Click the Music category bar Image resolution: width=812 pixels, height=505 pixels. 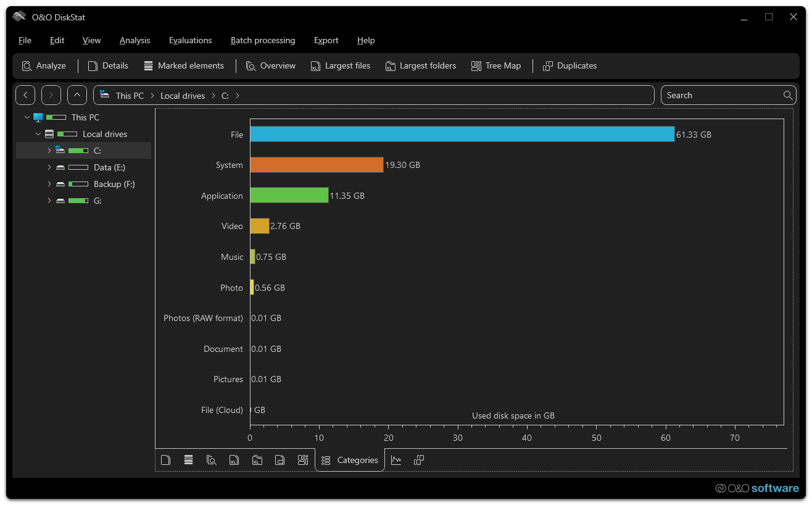pos(252,257)
